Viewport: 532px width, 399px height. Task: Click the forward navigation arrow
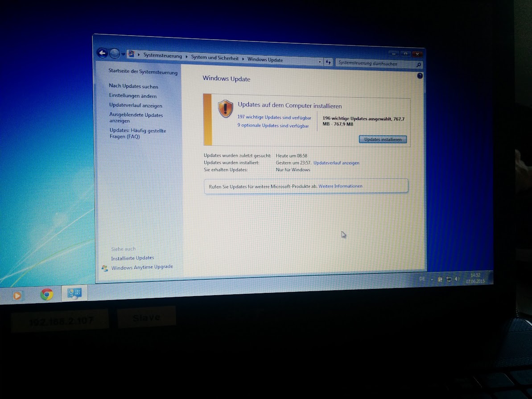pyautogui.click(x=115, y=53)
